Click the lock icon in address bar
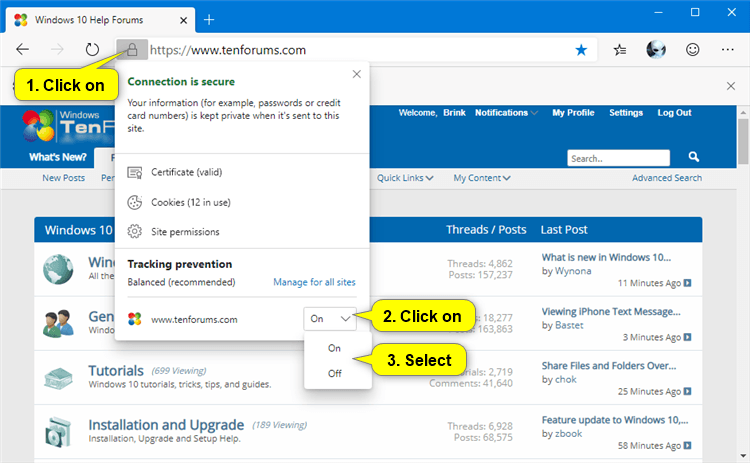750x463 pixels. pos(132,50)
